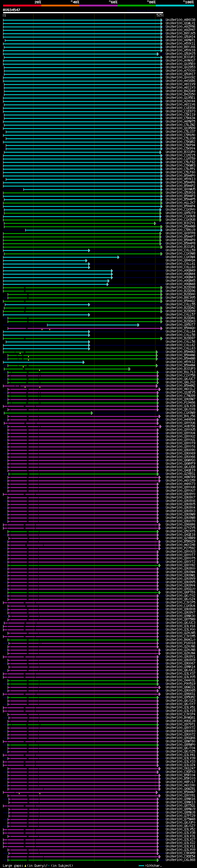Select hit label UniRef100_Q95UT7

pyautogui.click(x=180, y=325)
